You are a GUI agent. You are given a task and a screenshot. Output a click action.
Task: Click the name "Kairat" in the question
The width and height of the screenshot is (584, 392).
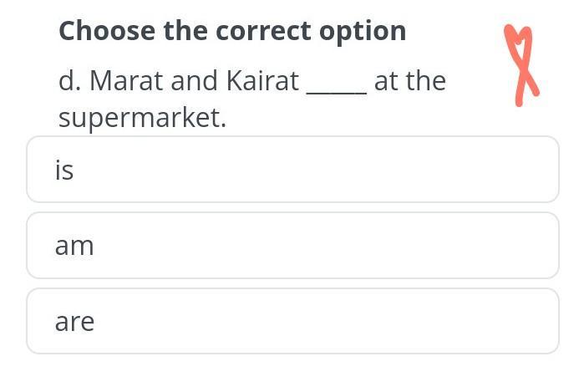click(x=262, y=81)
